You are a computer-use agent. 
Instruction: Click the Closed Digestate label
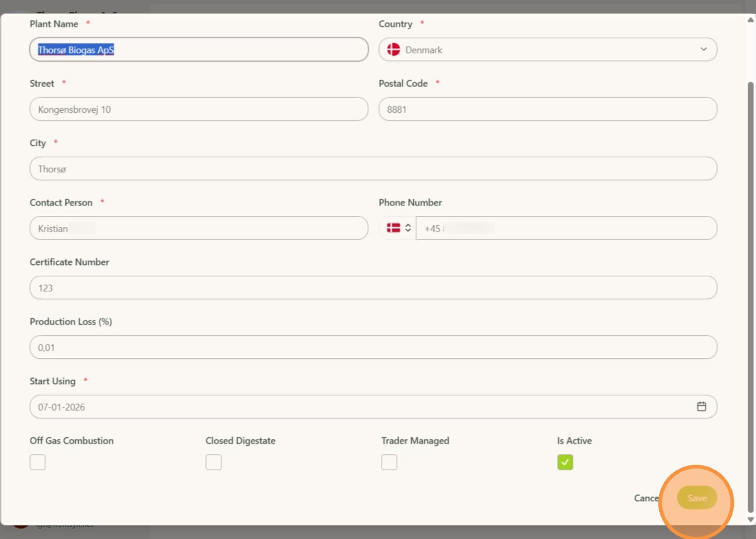(240, 440)
